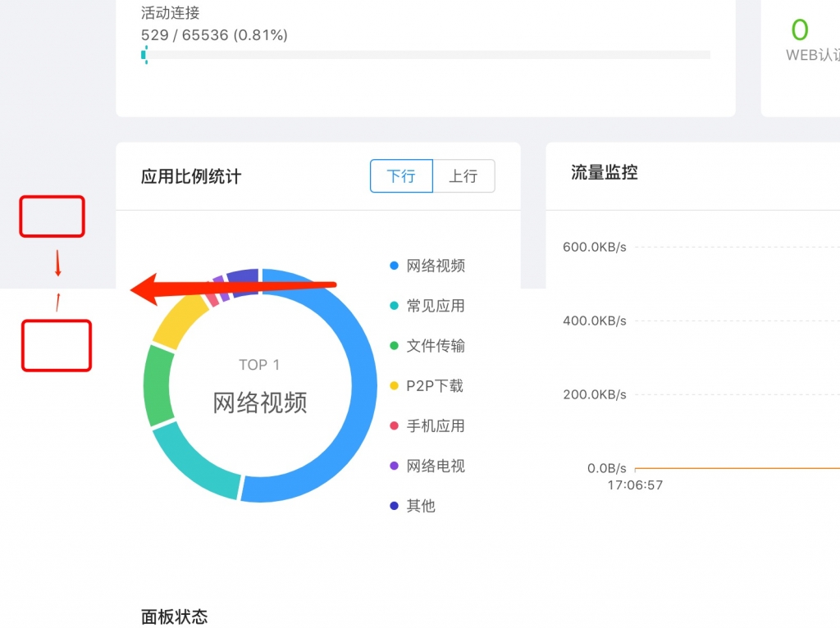The width and height of the screenshot is (840, 628).
Task: Click the TOP 1 label inside donut
Action: (x=259, y=365)
